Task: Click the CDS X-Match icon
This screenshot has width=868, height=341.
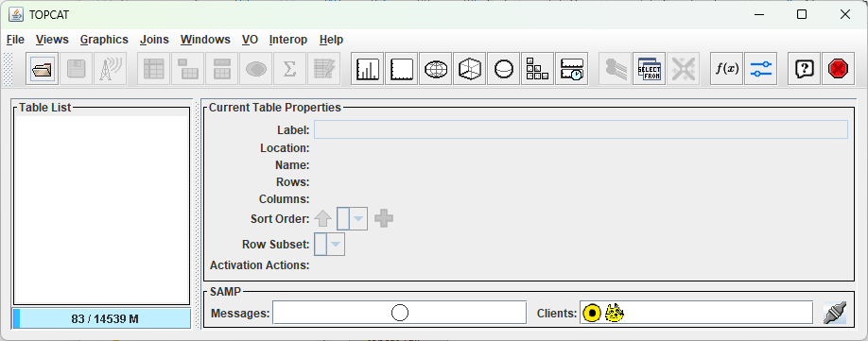Action: [683, 69]
